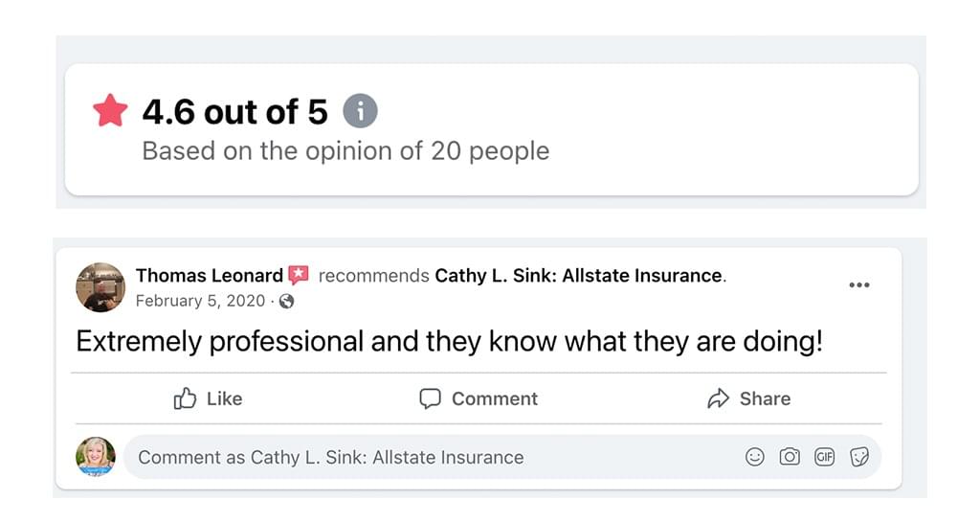
Task: Click Thomas Leonard's profile picture
Action: tap(100, 287)
